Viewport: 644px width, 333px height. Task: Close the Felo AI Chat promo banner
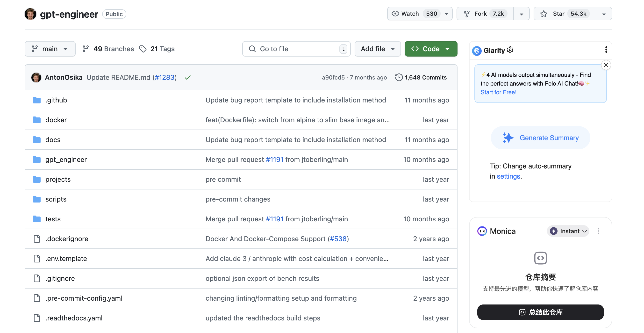[x=606, y=65]
